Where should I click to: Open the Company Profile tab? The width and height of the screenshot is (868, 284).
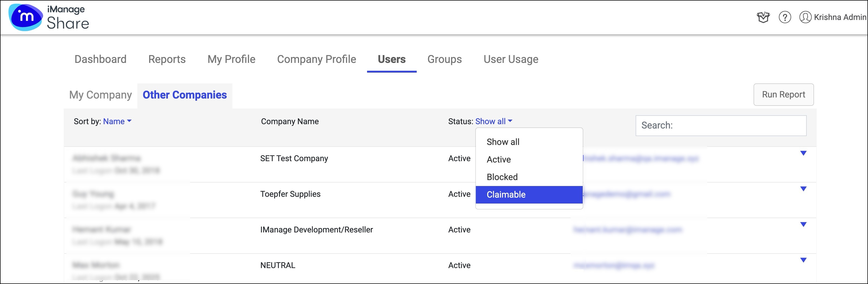(x=316, y=59)
